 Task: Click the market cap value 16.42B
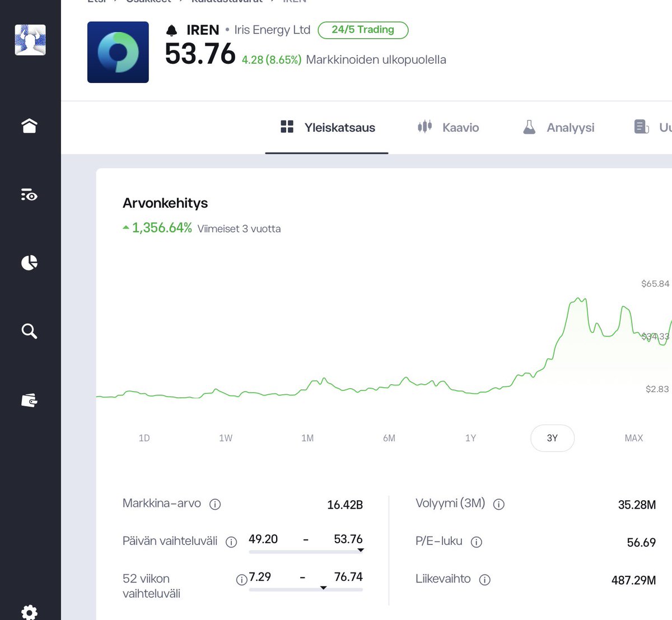(345, 505)
